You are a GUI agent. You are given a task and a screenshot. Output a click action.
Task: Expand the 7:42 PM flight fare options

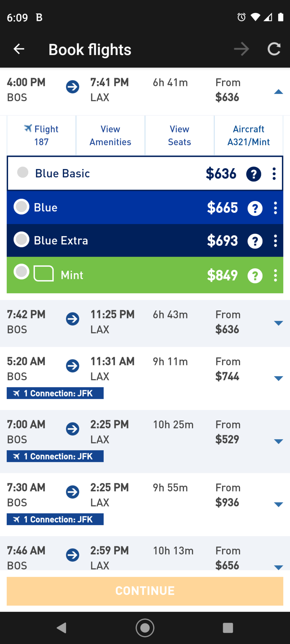point(278,323)
